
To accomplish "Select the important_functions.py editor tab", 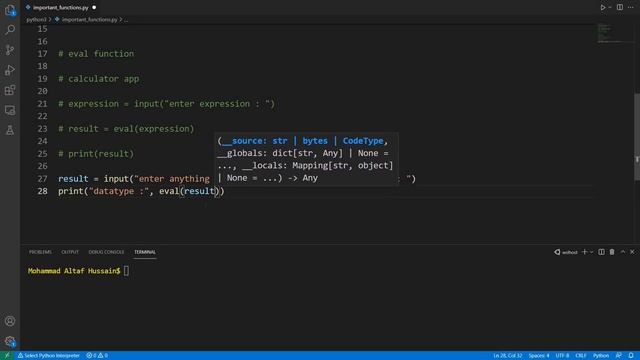I will 60,7.
